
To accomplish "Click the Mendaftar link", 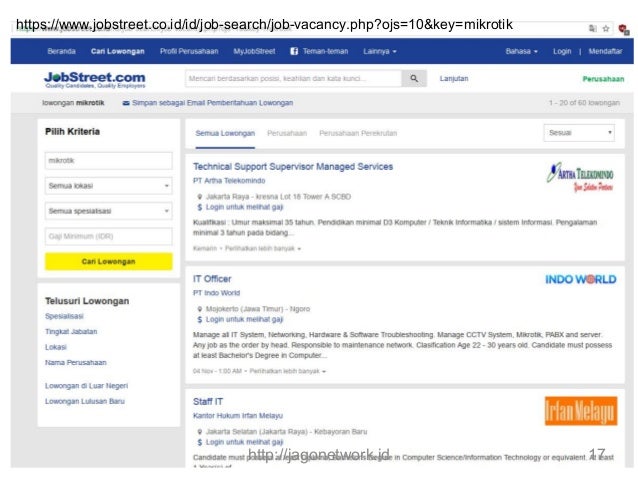I will 605,51.
